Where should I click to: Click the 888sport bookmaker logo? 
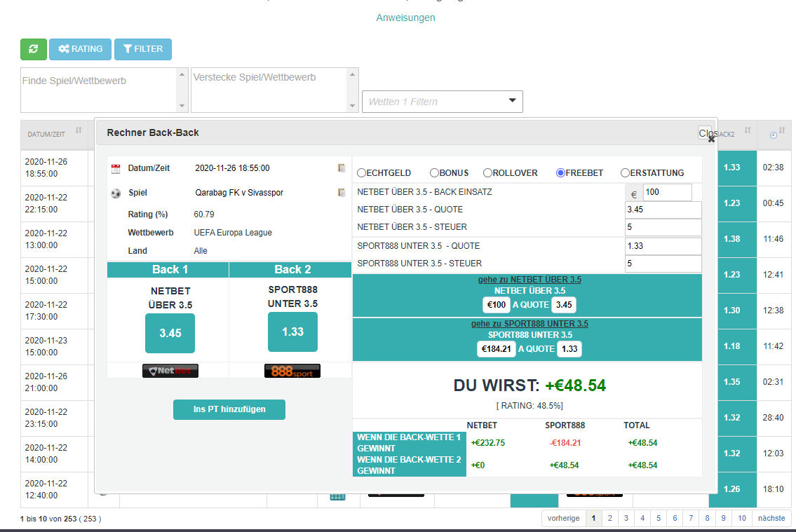[x=292, y=371]
